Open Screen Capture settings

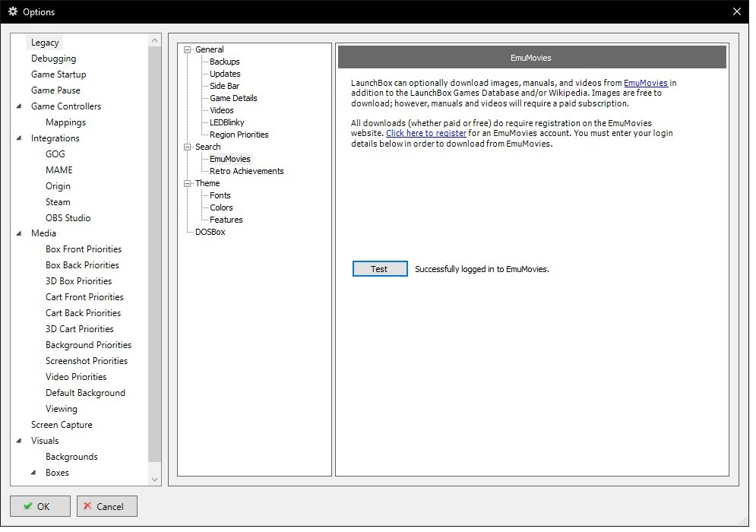62,424
